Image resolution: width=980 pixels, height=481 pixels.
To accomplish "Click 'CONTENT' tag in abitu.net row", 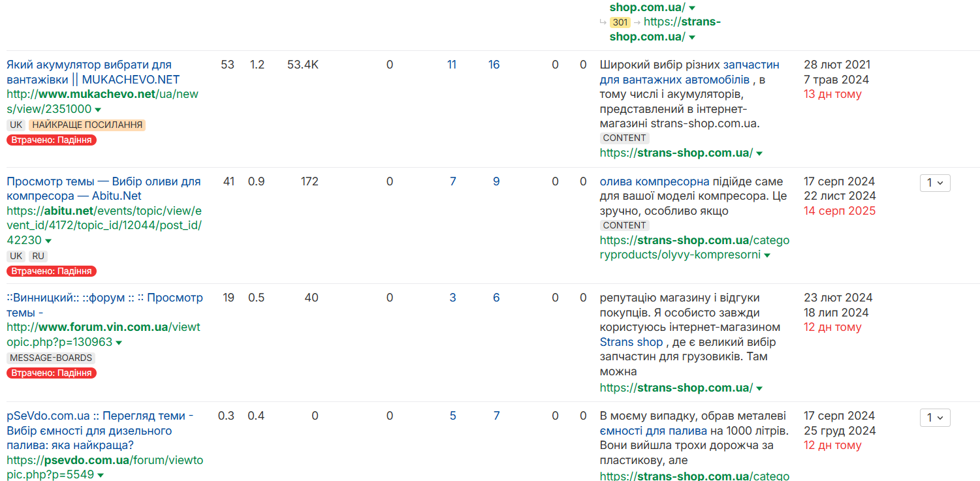I will click(624, 226).
